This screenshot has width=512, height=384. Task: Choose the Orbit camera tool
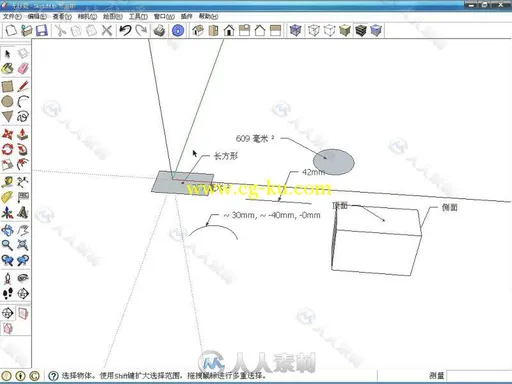(x=7, y=230)
